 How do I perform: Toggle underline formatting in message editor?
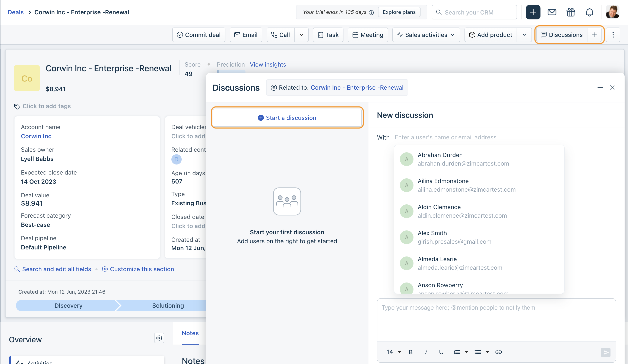click(441, 352)
